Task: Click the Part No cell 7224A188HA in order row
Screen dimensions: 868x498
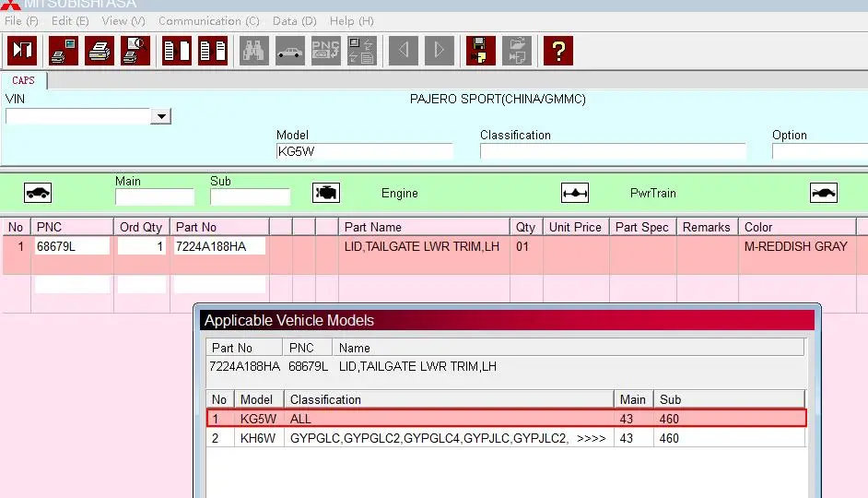Action: tap(219, 246)
